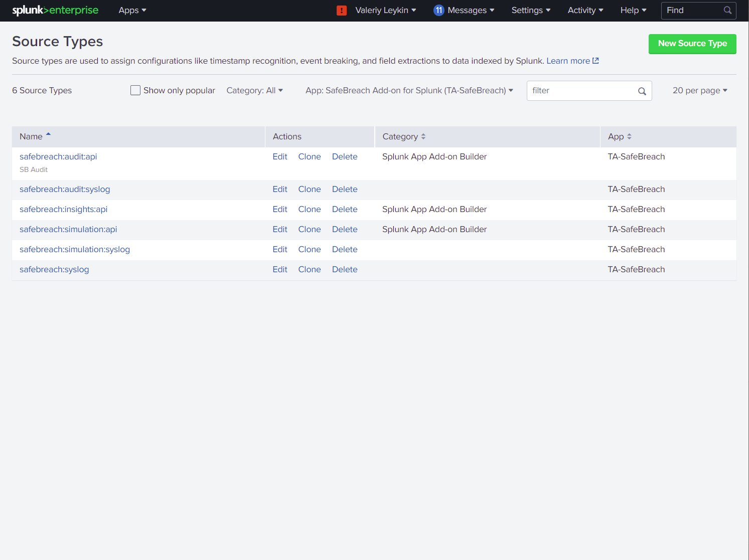Delete the safebreach:syslog source type
This screenshot has height=560, width=749.
[345, 269]
